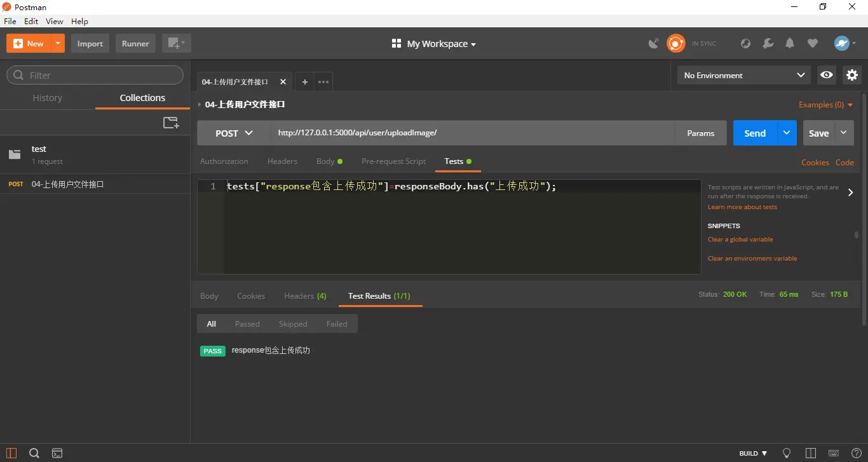Click the lightbulb bootcamp icon
Viewport: 868px width, 462px height.
[x=787, y=453]
